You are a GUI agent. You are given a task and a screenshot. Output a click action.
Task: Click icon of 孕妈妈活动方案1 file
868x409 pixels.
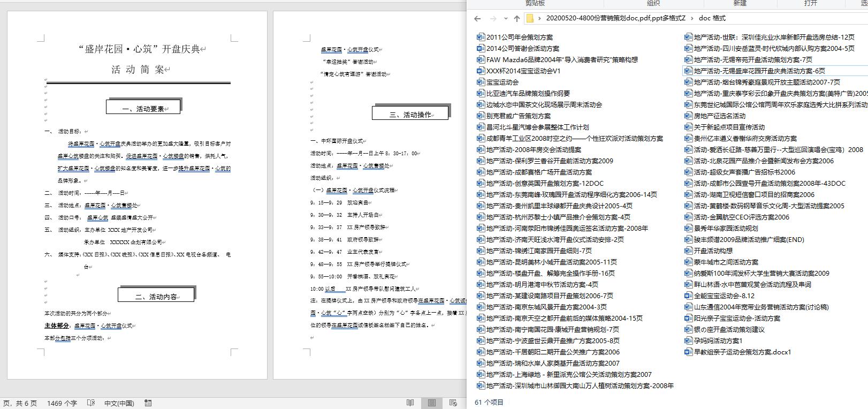tap(689, 340)
